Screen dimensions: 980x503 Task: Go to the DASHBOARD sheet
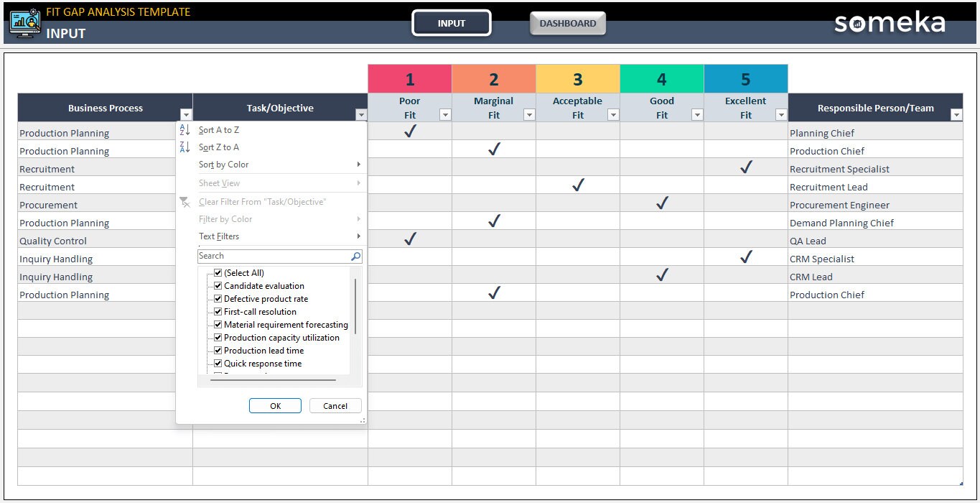568,23
